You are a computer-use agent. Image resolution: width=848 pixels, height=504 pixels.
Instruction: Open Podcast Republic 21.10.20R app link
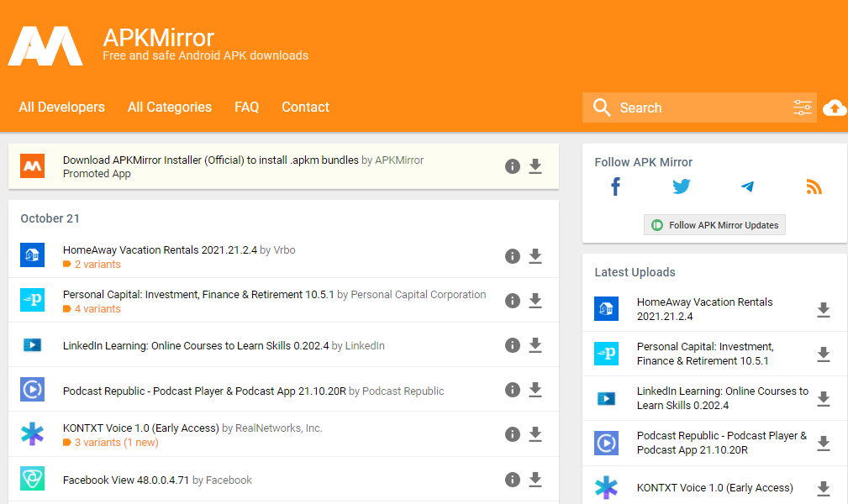(204, 391)
